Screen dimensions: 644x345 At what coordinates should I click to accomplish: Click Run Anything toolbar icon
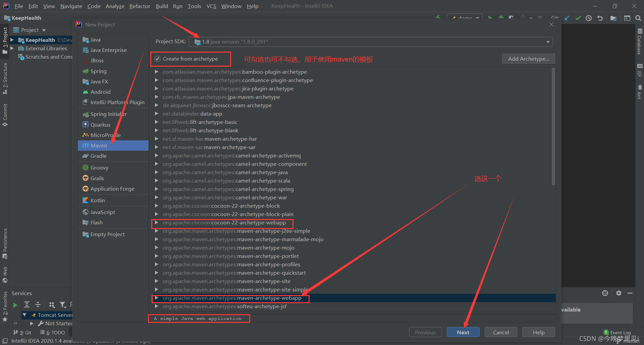(627, 18)
